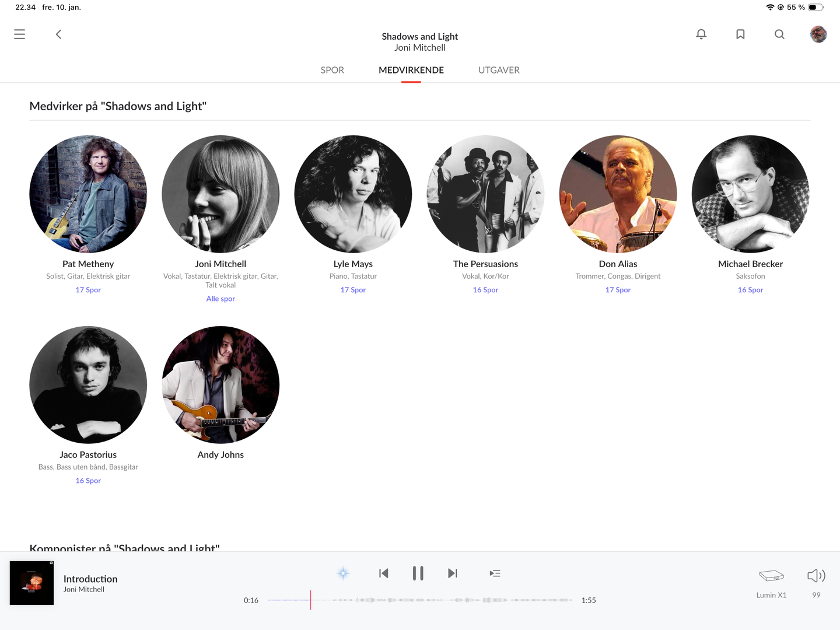
Task: Open Michael Brecker's 16 Spor link
Action: [x=750, y=290]
